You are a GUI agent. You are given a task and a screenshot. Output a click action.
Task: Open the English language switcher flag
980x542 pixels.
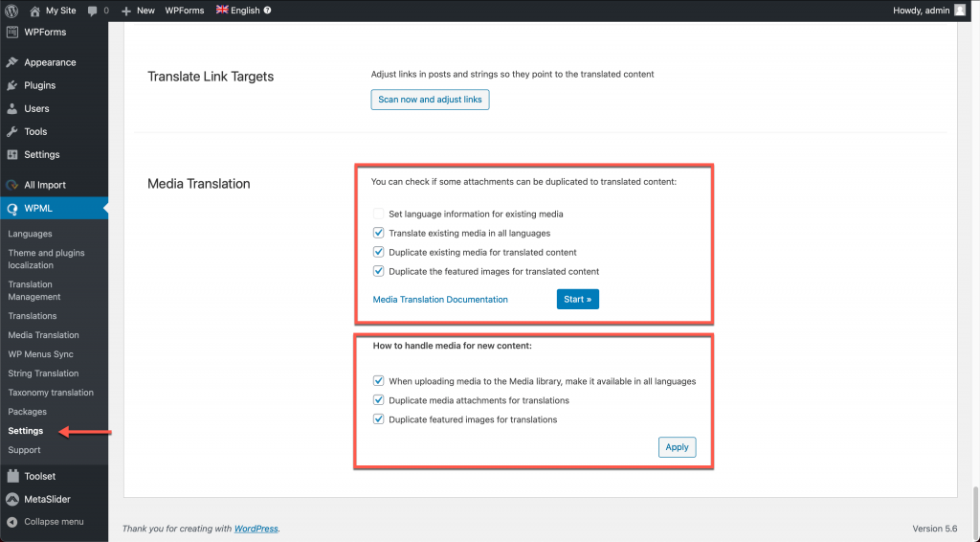coord(222,10)
